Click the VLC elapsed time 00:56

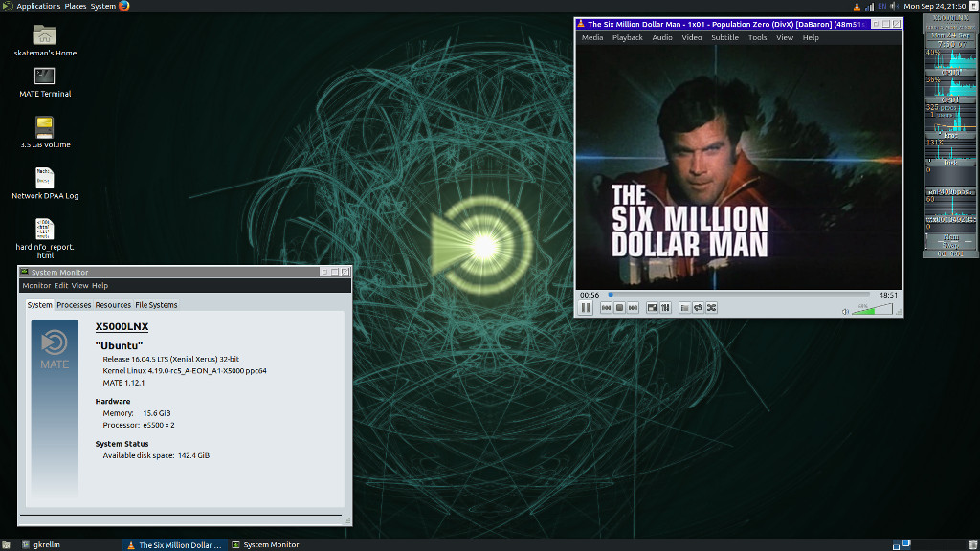point(590,295)
